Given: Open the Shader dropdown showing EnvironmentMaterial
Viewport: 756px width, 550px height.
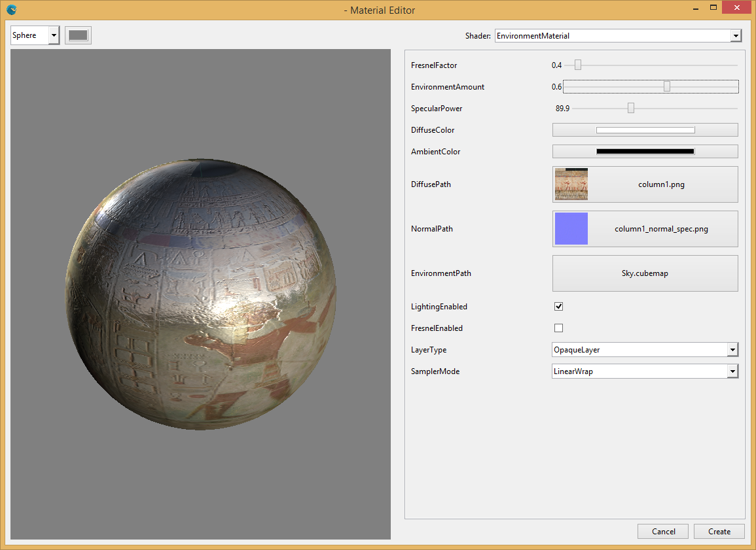Looking at the screenshot, I should [618, 35].
